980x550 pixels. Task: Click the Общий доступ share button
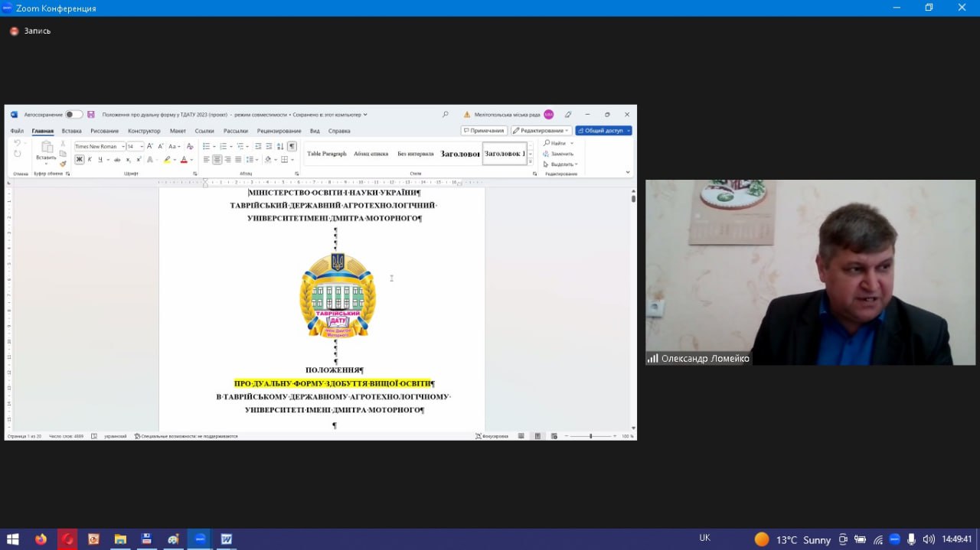click(x=603, y=131)
